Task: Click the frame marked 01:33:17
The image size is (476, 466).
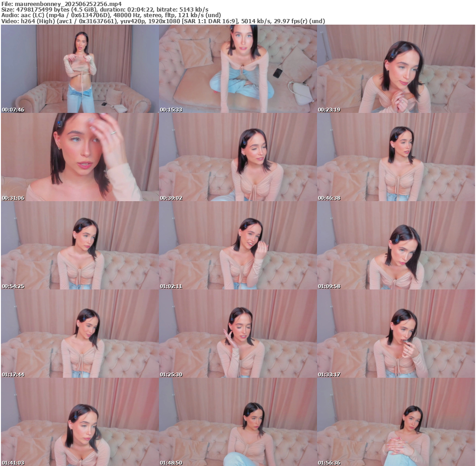Action: pos(396,334)
